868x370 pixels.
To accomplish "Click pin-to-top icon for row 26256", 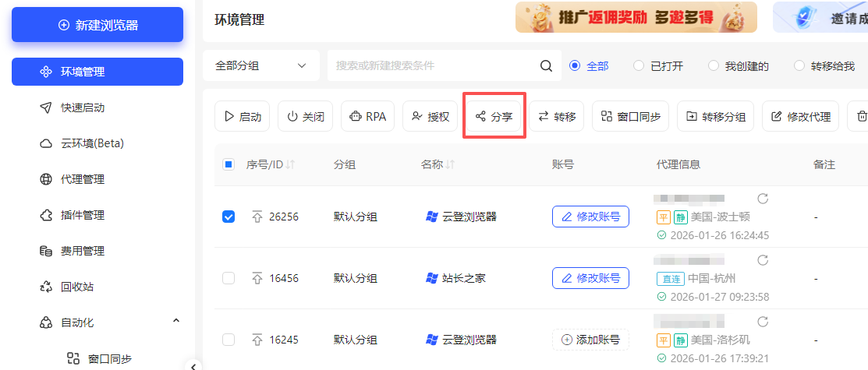I will click(257, 217).
